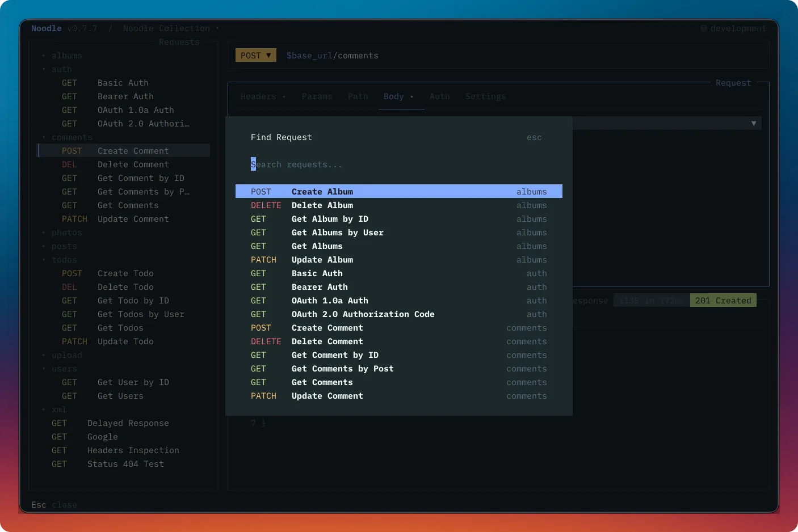
Task: Select Create Todo in the sidebar
Action: click(124, 273)
